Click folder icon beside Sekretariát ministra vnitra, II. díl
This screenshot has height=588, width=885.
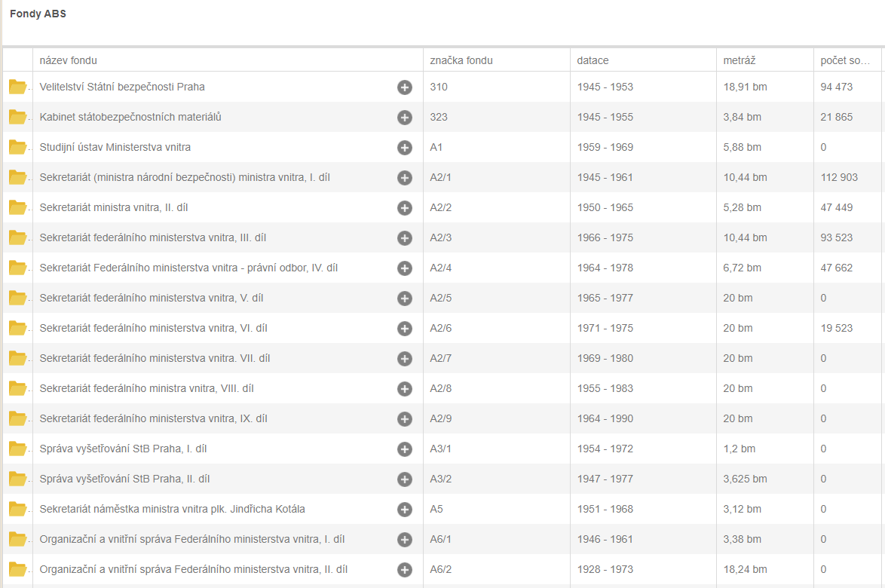point(17,207)
